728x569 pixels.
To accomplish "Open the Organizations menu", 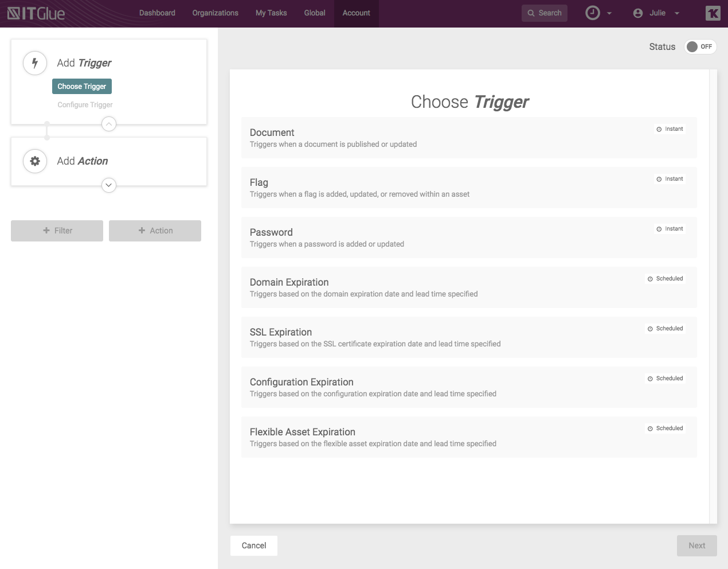I will coord(215,13).
